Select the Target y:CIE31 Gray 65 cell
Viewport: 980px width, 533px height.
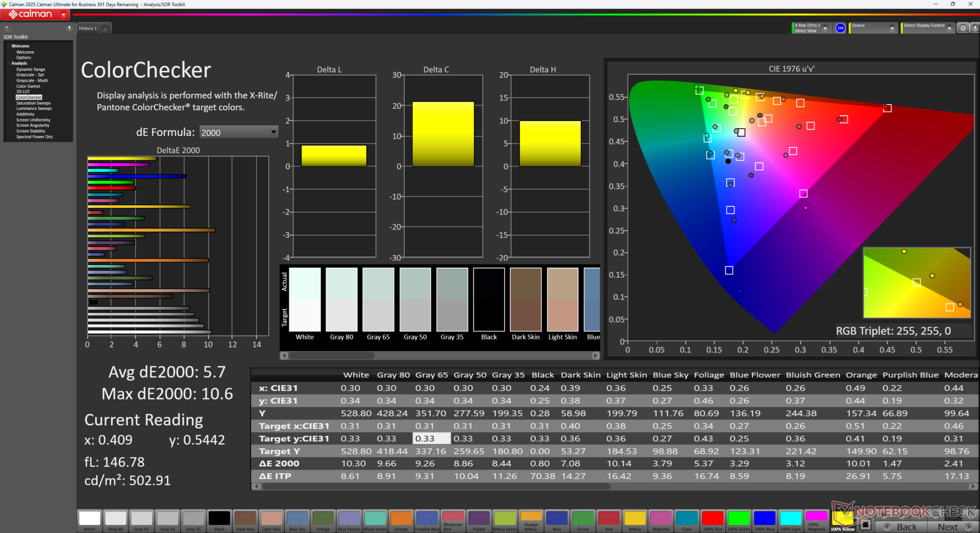click(431, 439)
